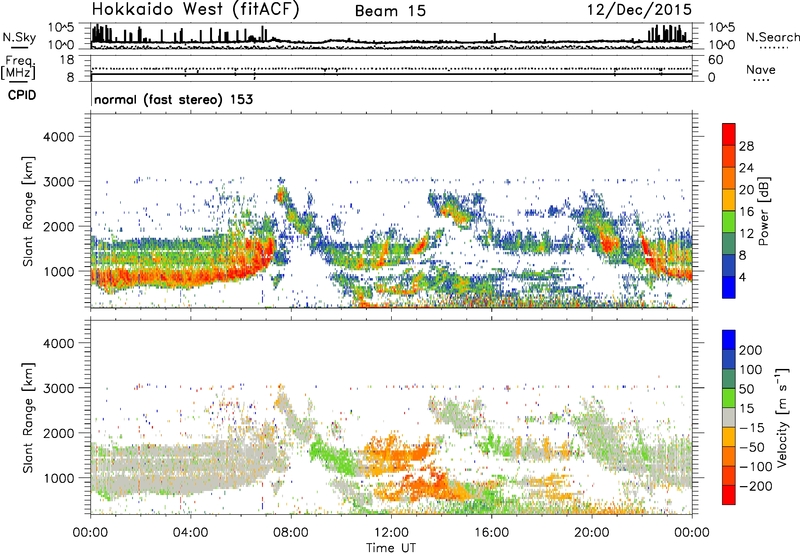
Task: Click the "Nave" legend label
Action: coord(761,69)
